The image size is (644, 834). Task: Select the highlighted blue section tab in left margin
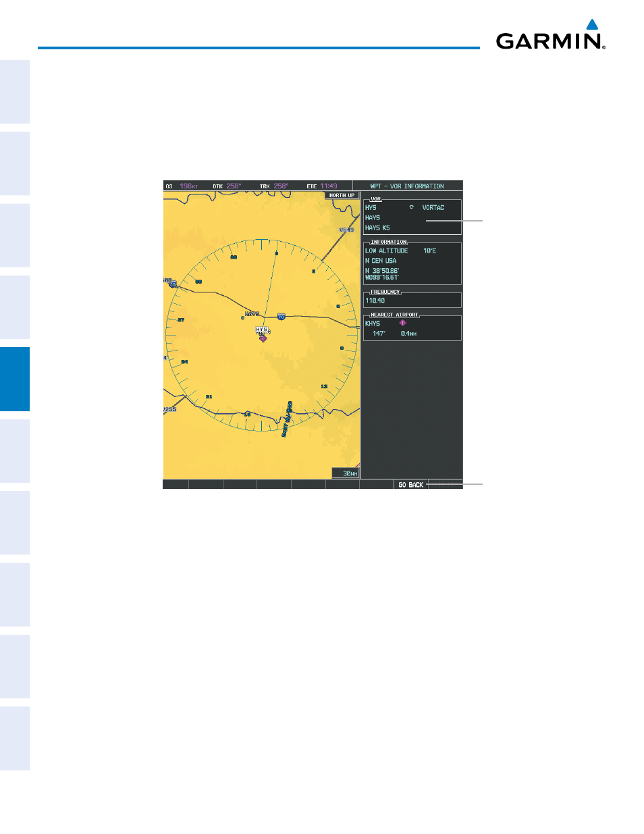15,380
